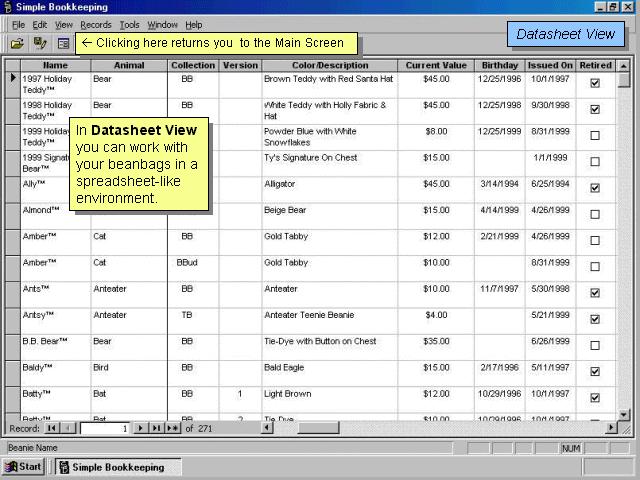
Task: Jump to the last record
Action: [x=156, y=428]
